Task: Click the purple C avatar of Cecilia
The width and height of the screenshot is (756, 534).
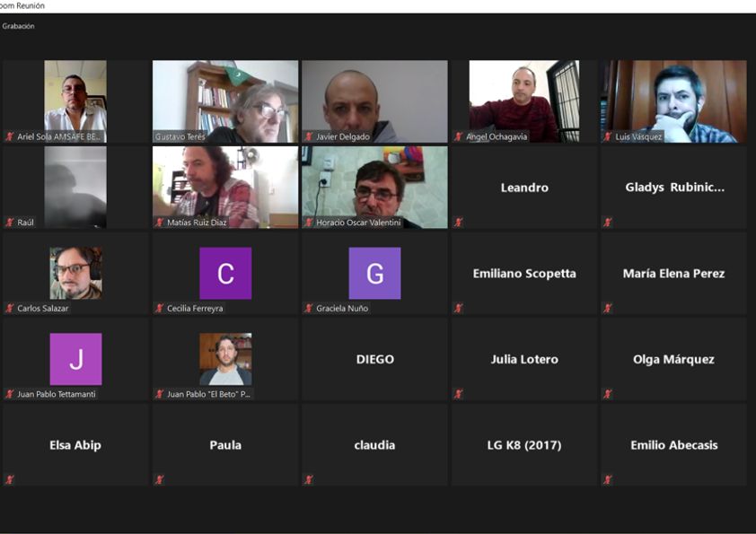Action: tap(225, 273)
